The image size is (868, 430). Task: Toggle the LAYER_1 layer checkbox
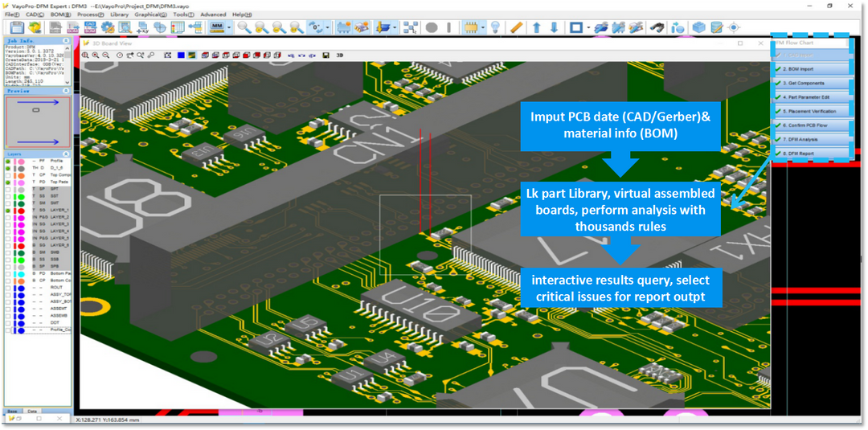coord(8,210)
